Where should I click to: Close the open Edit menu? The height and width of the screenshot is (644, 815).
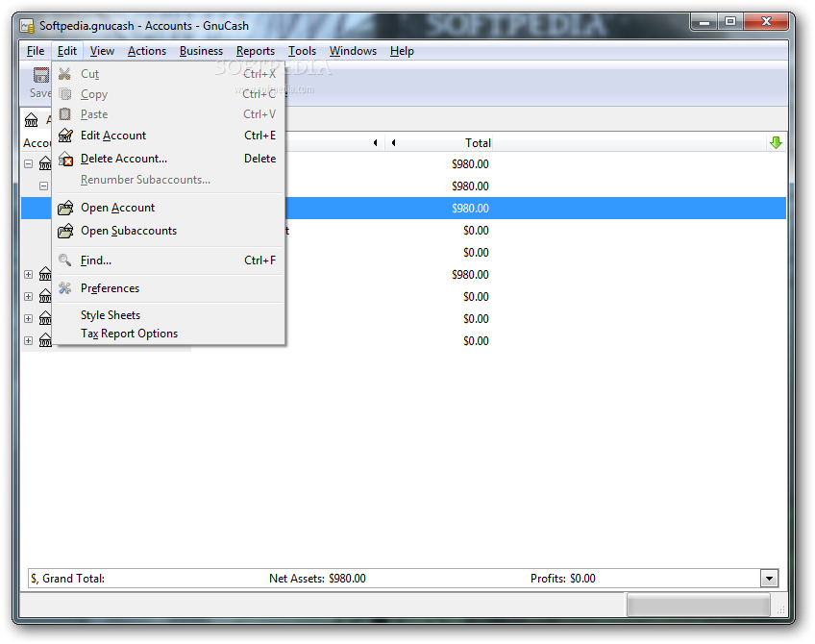(x=67, y=51)
